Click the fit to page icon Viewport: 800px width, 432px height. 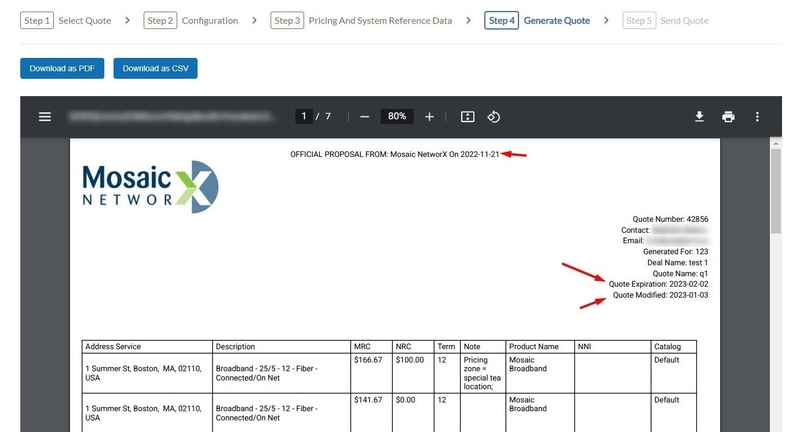(467, 117)
